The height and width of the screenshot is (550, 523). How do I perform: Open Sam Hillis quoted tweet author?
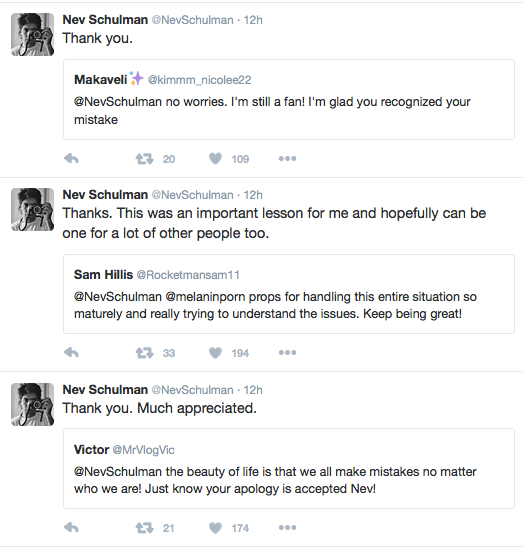103,275
